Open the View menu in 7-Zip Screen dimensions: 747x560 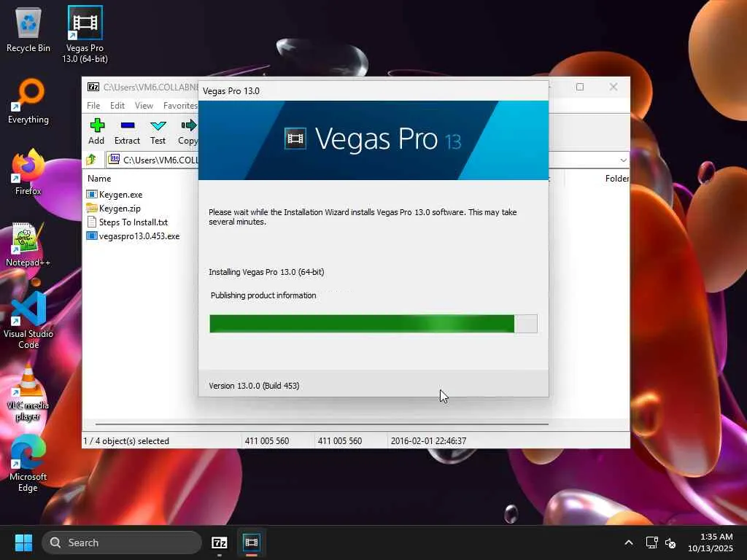[x=144, y=106]
